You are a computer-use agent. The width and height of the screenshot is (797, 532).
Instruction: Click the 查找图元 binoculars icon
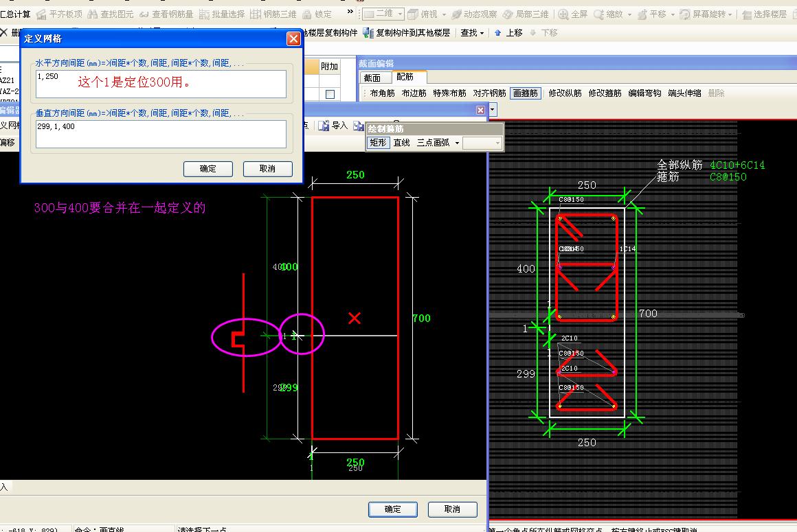point(92,14)
